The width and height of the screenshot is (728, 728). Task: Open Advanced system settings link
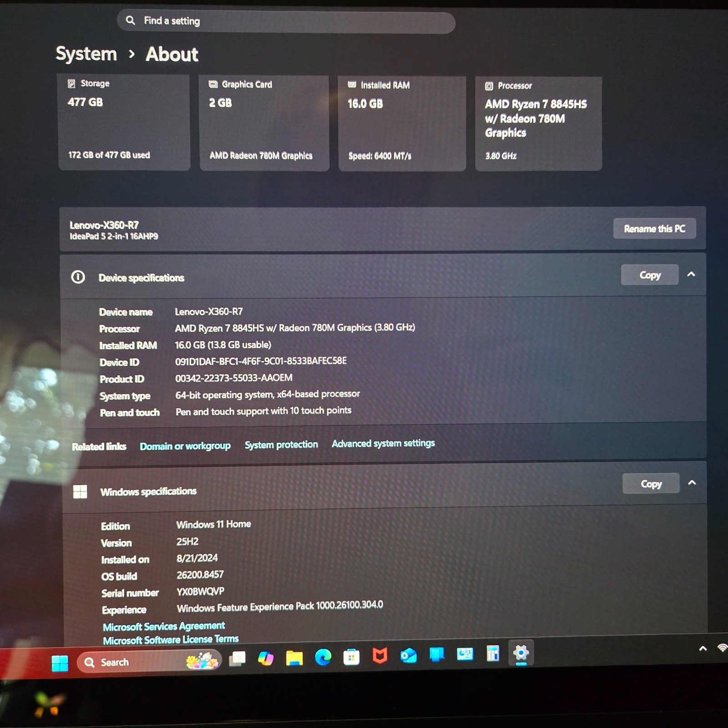[383, 443]
